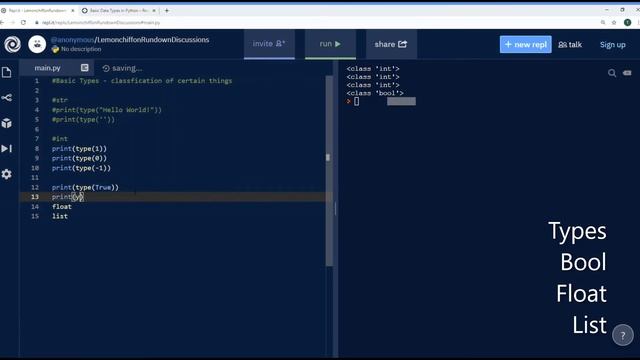Click the console search magnifier icon

point(612,73)
